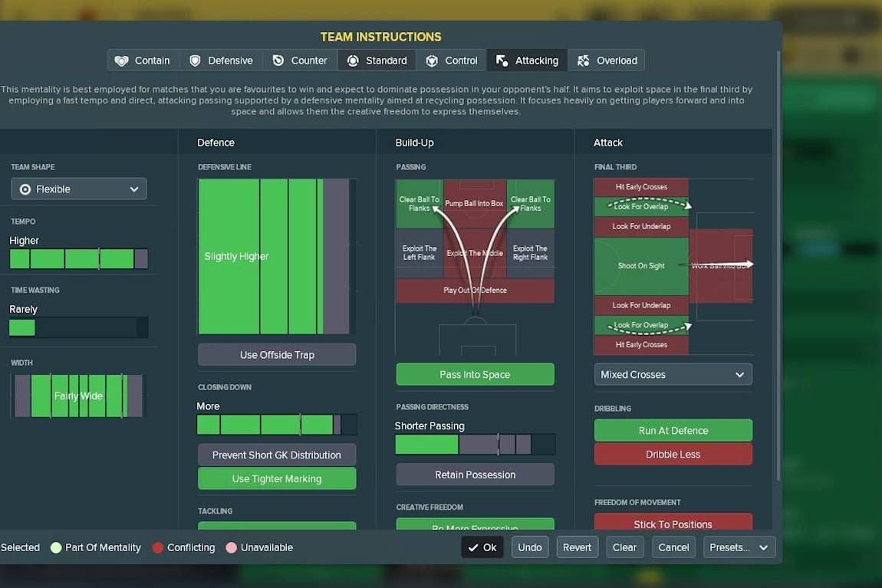Image resolution: width=882 pixels, height=588 pixels.
Task: Select Exploit The Left Flank
Action: pyautogui.click(x=420, y=253)
